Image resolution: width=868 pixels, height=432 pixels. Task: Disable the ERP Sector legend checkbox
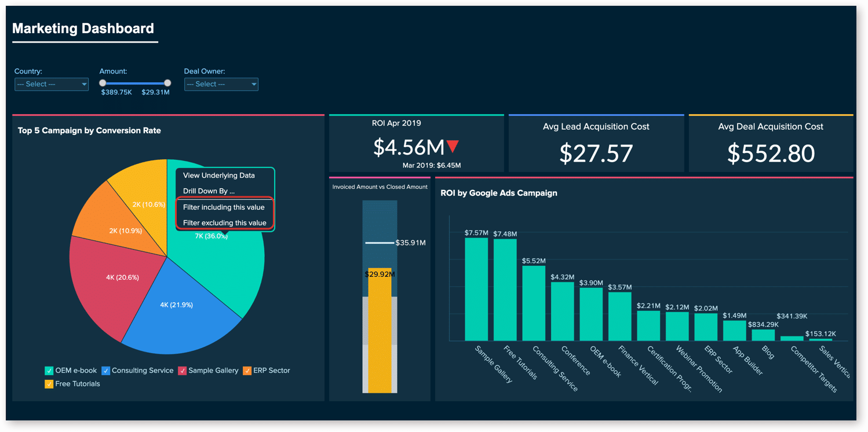247,371
